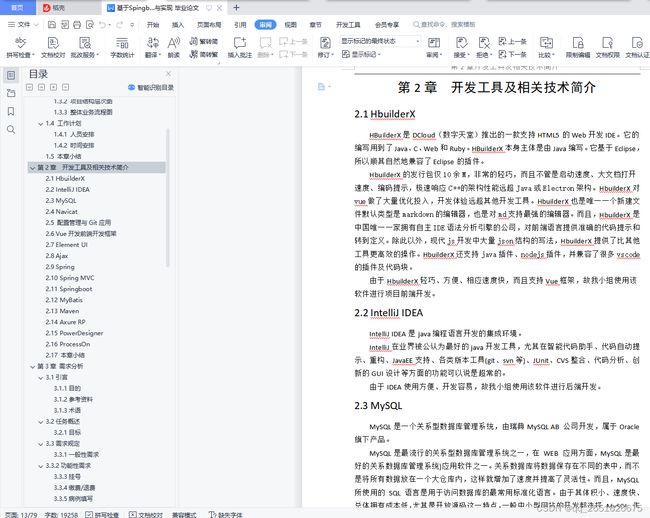Switch to the 视图 ribbon tab

pos(291,25)
